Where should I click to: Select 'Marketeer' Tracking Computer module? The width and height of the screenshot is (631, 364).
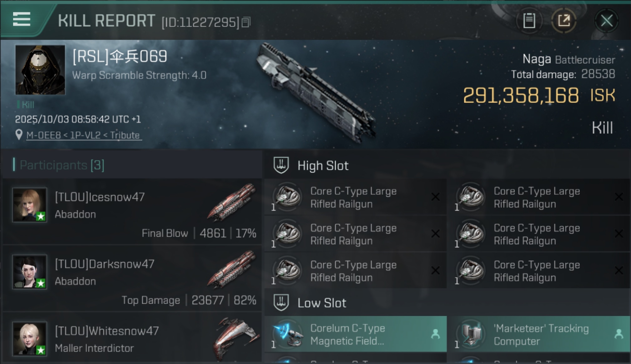pos(539,334)
